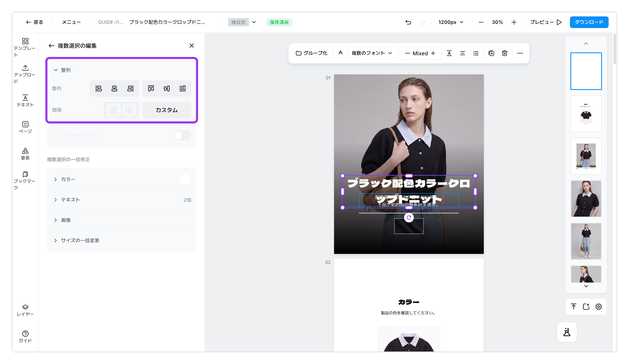
Task: Go back with 戻る
Action: 35,22
